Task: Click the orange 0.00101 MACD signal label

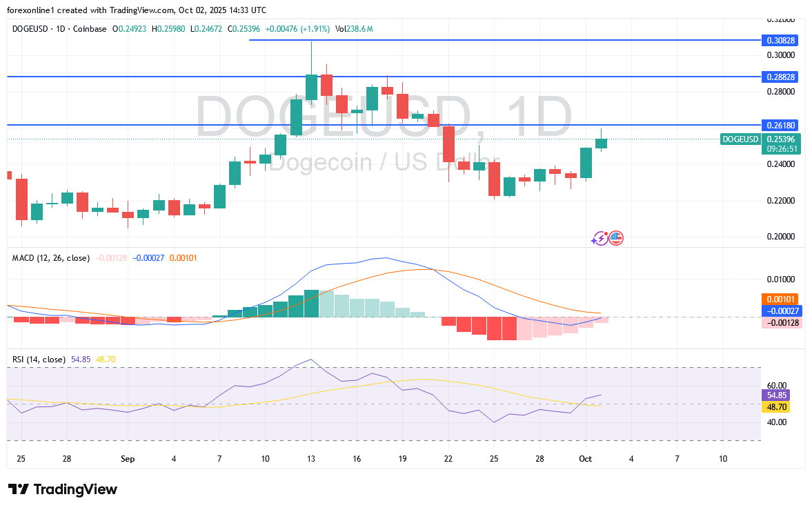Action: [781, 300]
